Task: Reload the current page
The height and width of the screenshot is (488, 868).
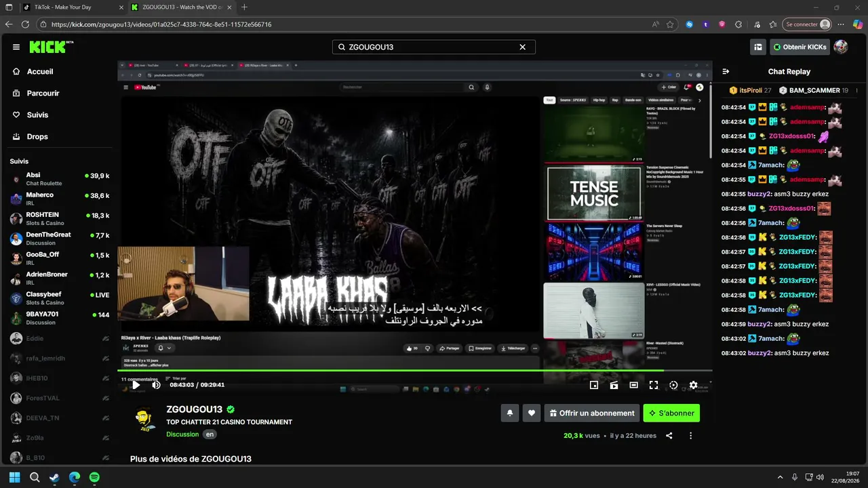Action: (x=25, y=24)
